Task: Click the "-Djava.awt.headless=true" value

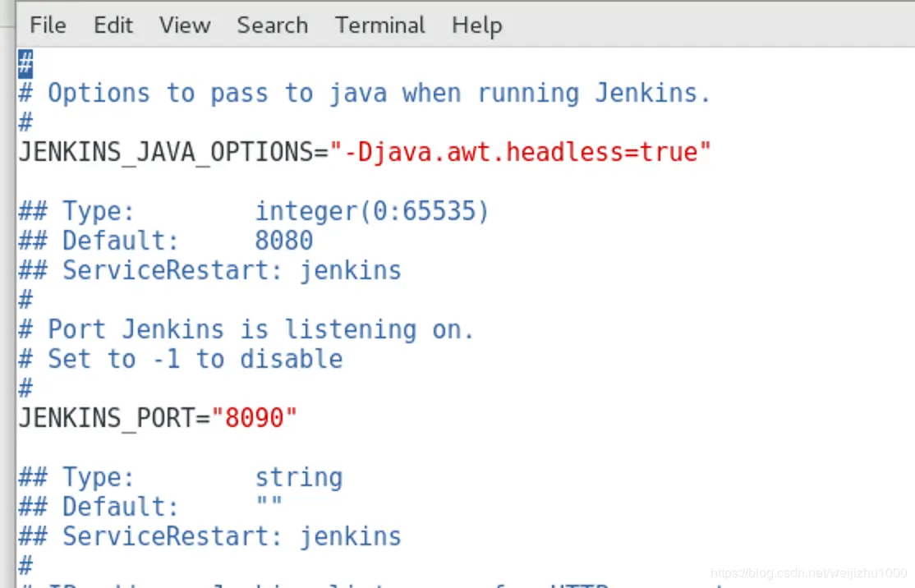Action: pos(521,152)
